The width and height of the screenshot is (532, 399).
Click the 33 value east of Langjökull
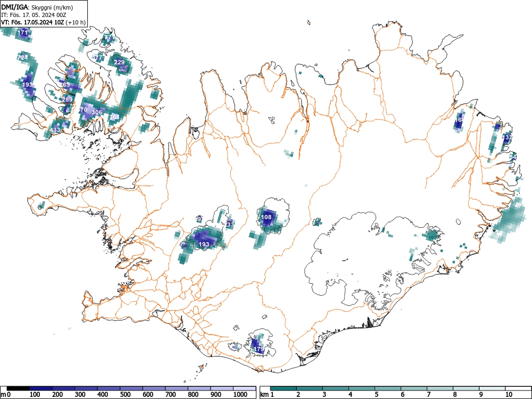tap(231, 225)
